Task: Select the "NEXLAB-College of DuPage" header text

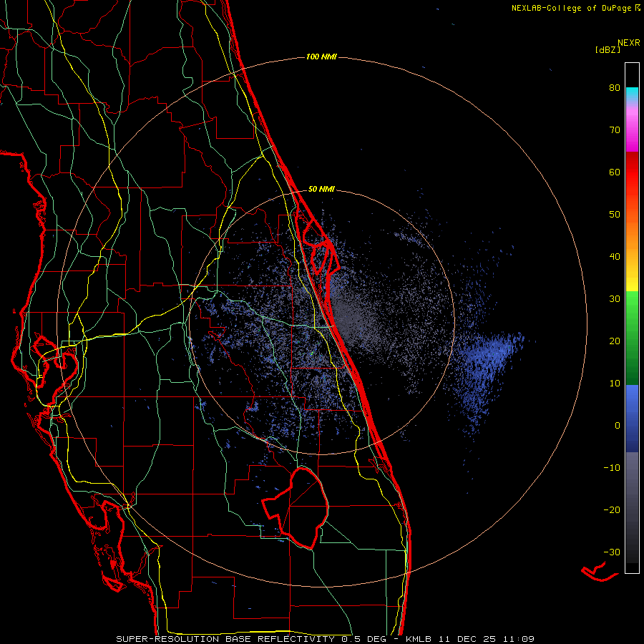Action: click(x=572, y=8)
